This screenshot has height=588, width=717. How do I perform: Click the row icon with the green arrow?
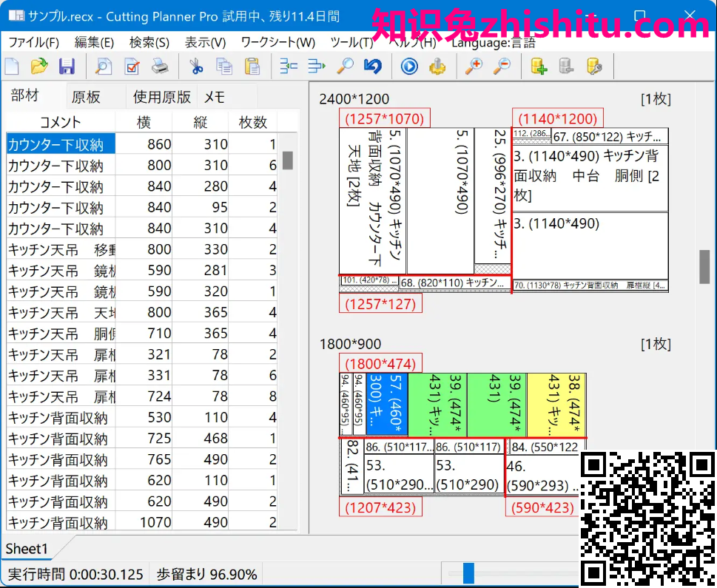317,67
